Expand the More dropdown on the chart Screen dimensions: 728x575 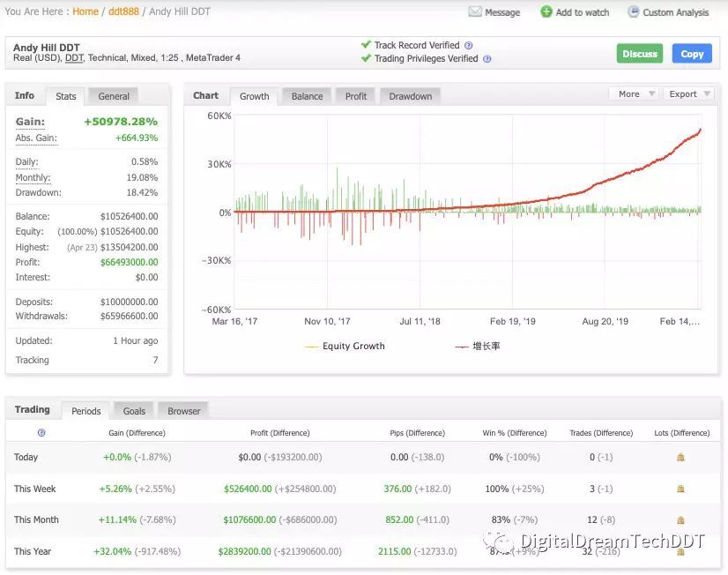coord(634,94)
